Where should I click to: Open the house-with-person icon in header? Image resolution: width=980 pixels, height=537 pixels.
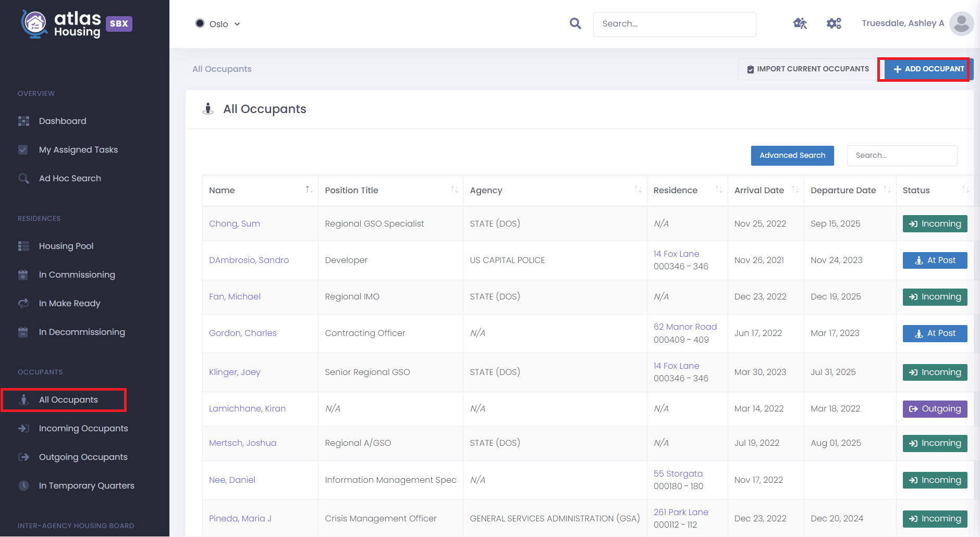[x=800, y=23]
